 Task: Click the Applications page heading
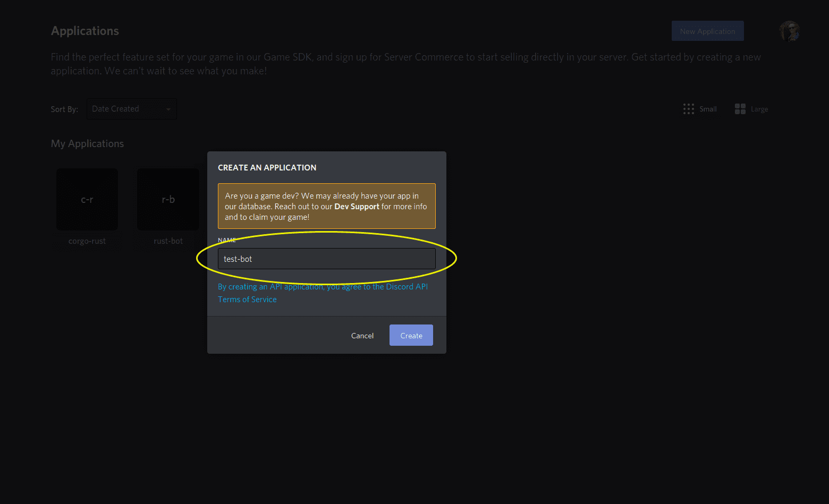[x=85, y=31]
